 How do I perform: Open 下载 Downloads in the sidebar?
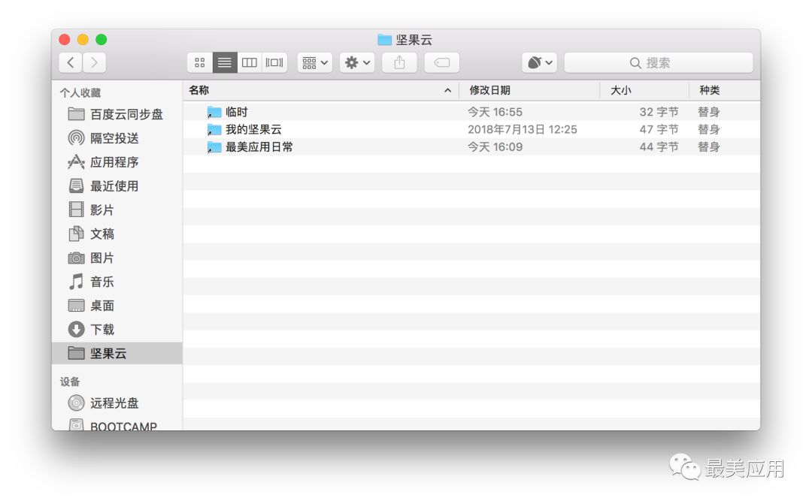[117, 329]
